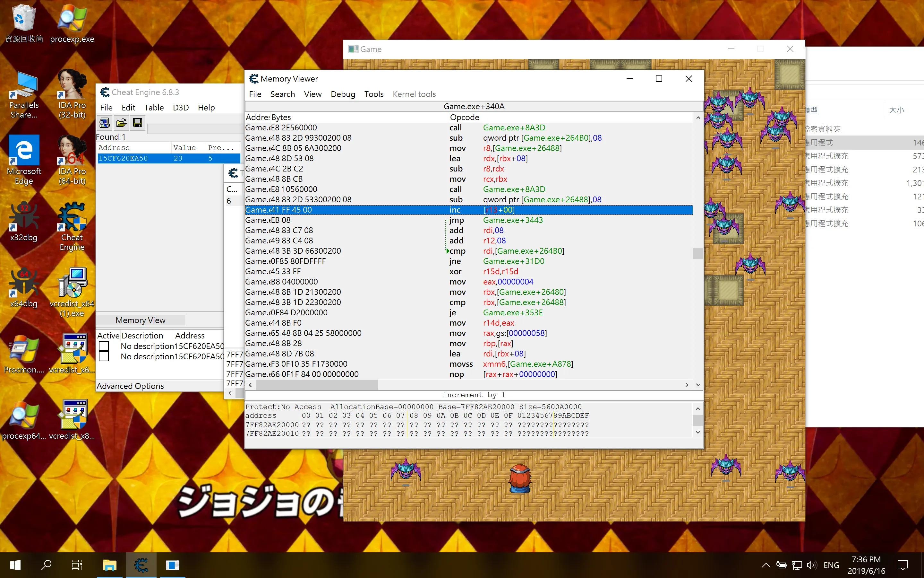Screen dimensions: 924x578
Task: Open the Tools menu in Memory Viewer
Action: point(374,94)
